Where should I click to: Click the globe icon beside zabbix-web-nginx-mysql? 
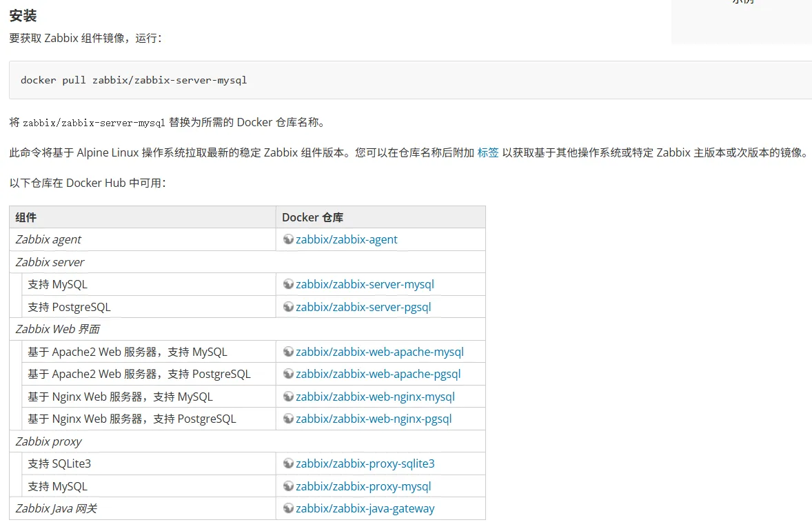click(288, 397)
